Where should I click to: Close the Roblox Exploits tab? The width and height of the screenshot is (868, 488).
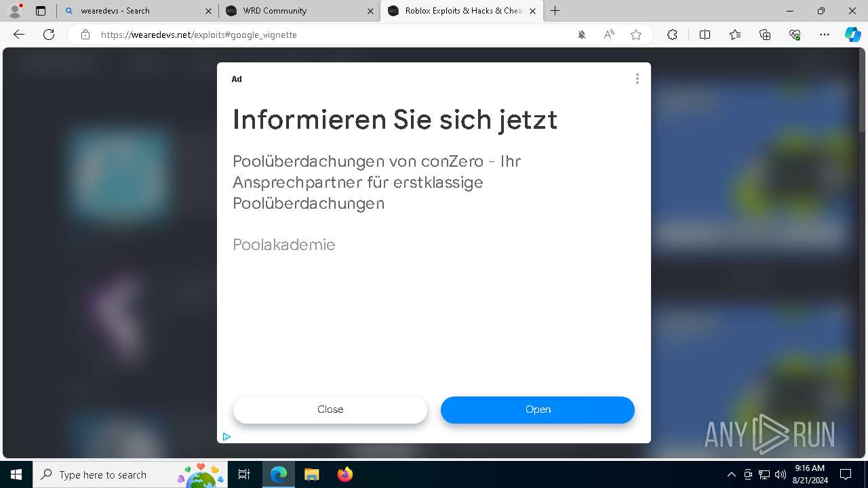[x=532, y=11]
